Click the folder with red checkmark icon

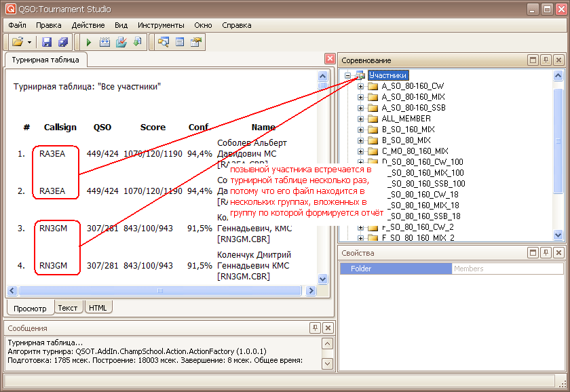pyautogui.click(x=121, y=42)
